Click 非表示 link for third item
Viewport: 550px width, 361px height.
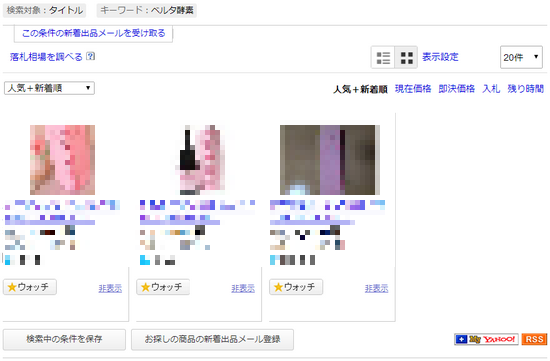[x=376, y=288]
